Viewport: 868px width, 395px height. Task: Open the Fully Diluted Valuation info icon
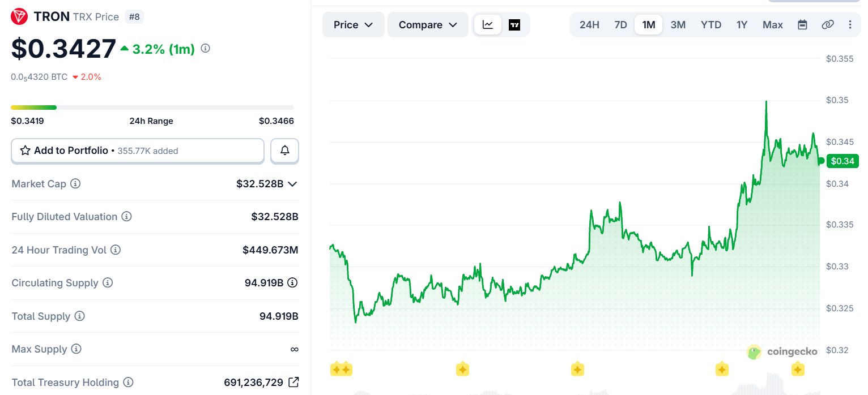coord(127,217)
